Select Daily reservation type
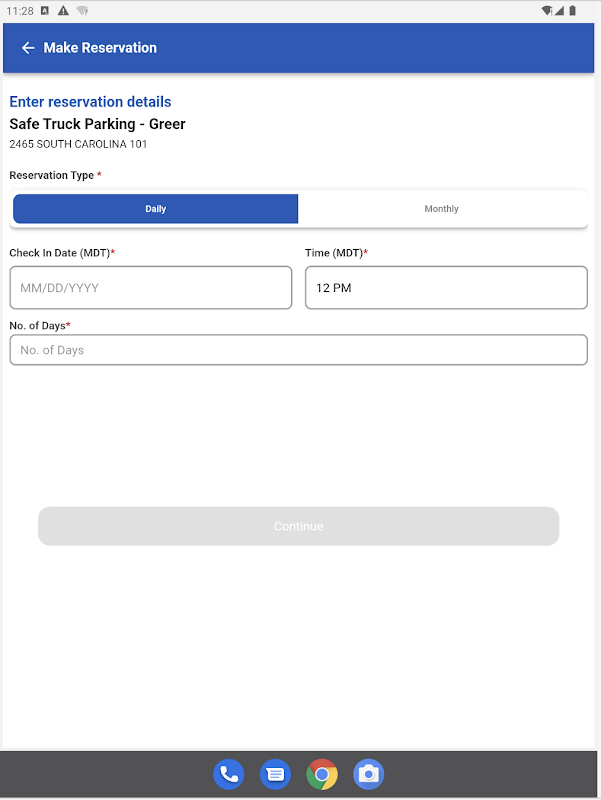Viewport: 601px width, 800px height. click(155, 209)
